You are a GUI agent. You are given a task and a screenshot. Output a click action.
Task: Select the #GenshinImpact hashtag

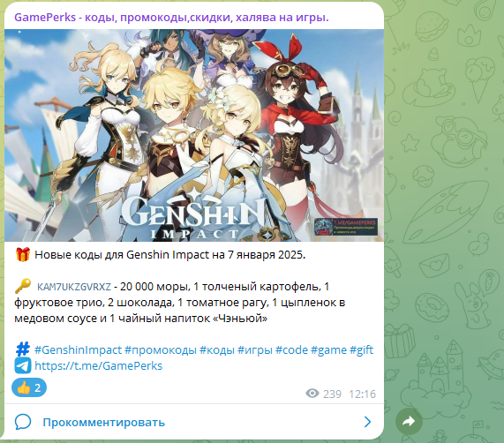click(78, 349)
